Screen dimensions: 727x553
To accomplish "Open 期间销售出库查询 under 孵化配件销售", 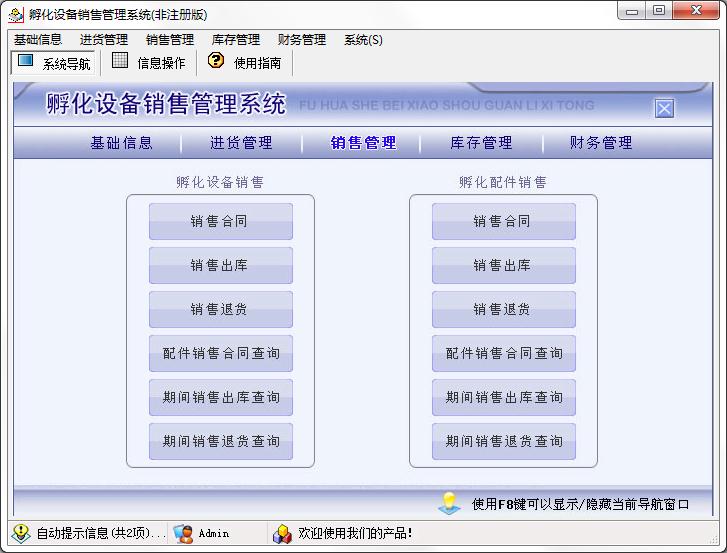I will pos(504,397).
